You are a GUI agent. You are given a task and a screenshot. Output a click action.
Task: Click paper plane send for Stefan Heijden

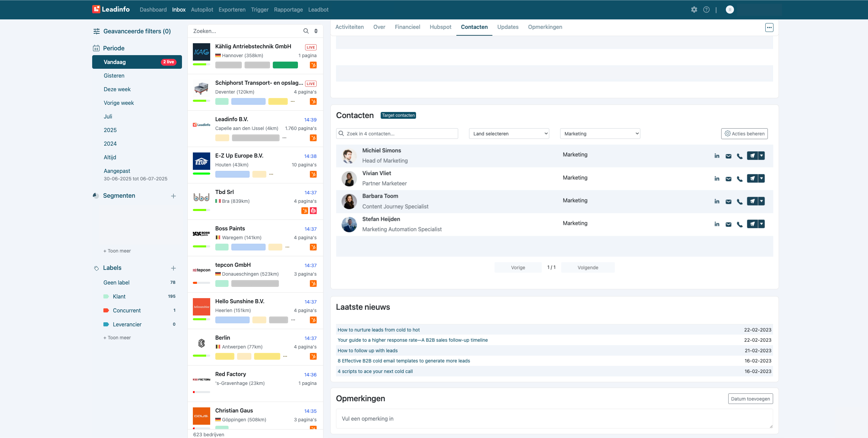coord(752,224)
